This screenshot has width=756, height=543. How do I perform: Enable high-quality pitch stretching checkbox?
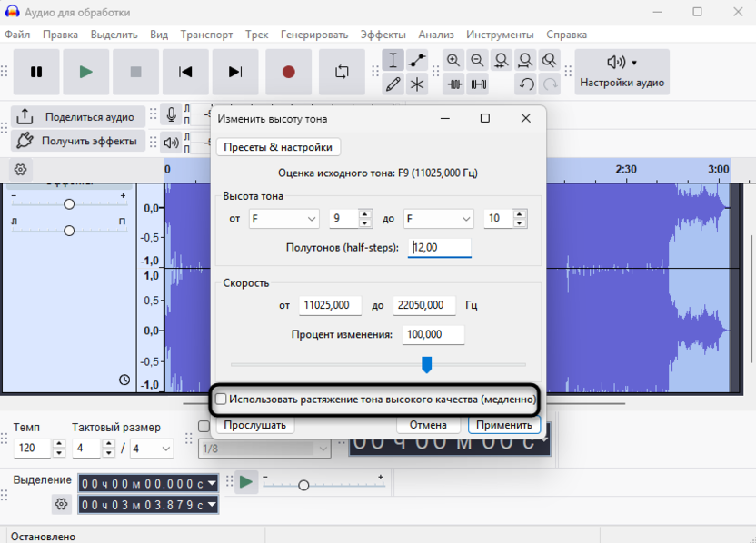click(x=221, y=399)
